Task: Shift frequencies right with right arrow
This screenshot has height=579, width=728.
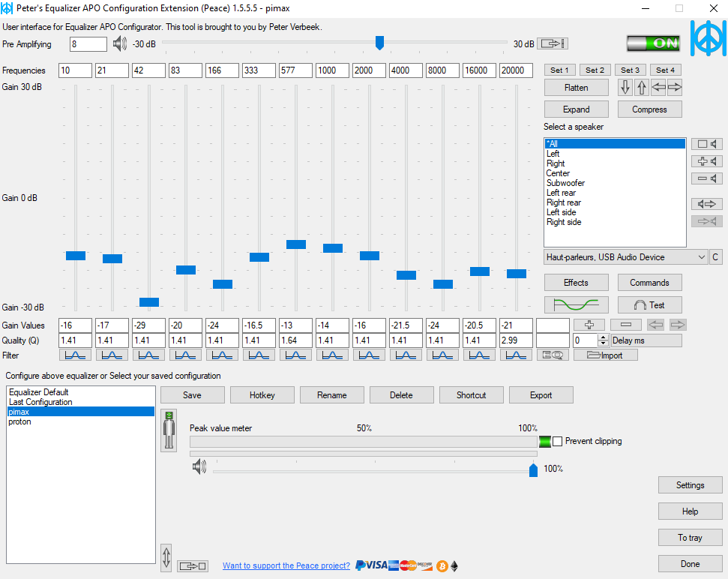Action: [674, 87]
